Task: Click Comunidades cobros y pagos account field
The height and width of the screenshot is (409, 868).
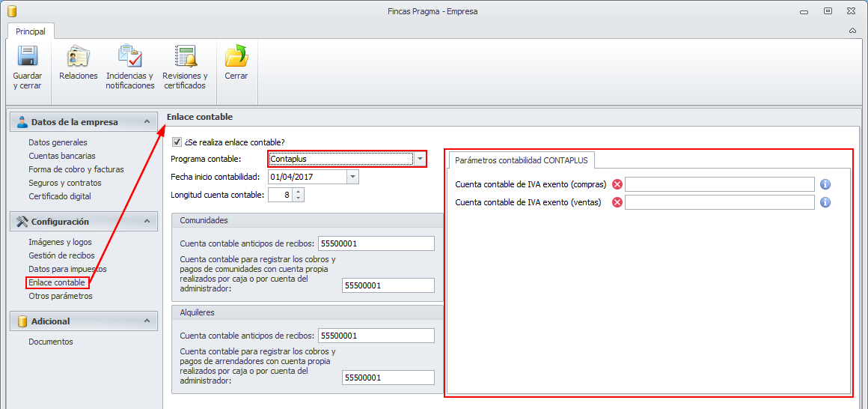Action: pyautogui.click(x=388, y=285)
